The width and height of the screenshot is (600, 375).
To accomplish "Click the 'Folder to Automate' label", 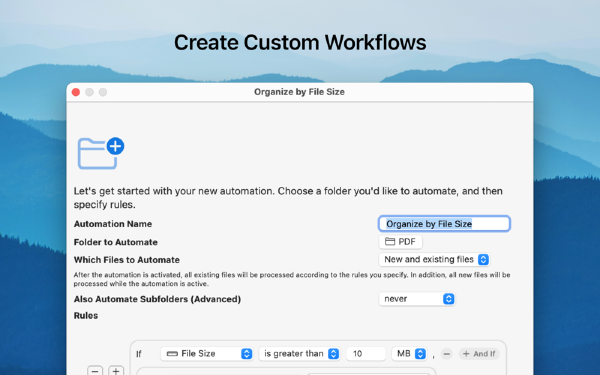I will (x=116, y=242).
